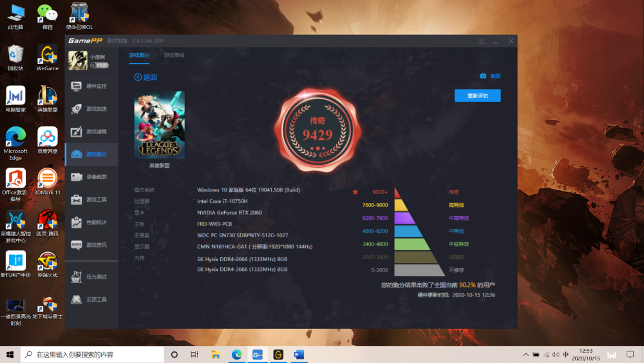The image size is (644, 363).
Task: Open 使命召唤OL desktop icon
Action: [79, 17]
